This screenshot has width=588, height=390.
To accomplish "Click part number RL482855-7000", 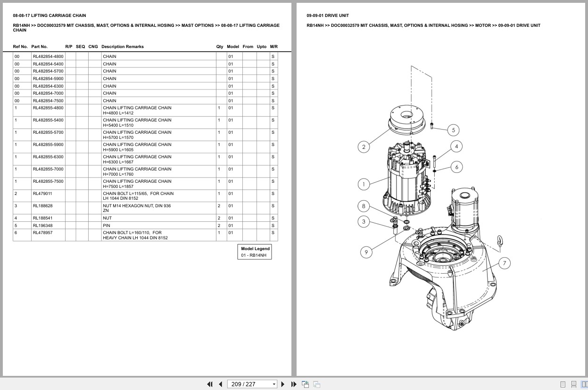I will (x=48, y=169).
